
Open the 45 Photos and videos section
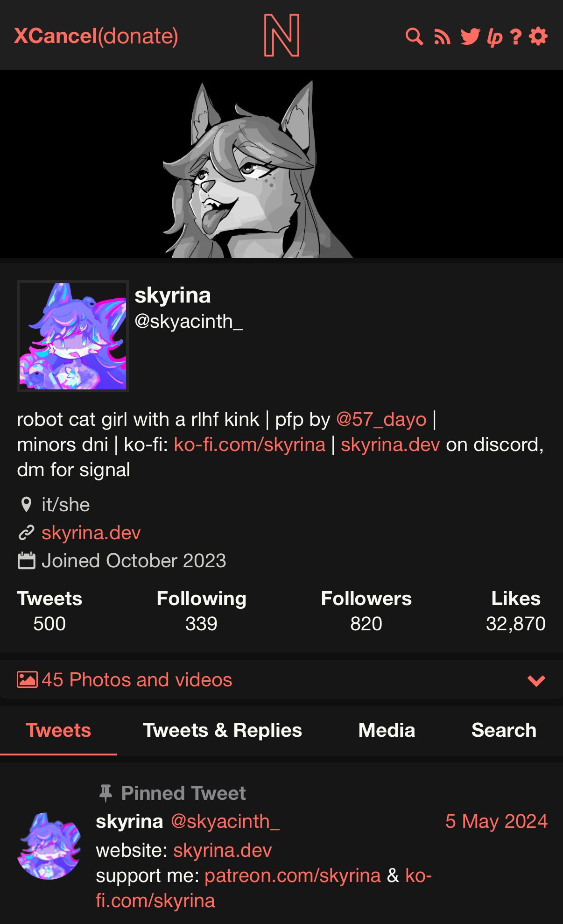pos(137,680)
